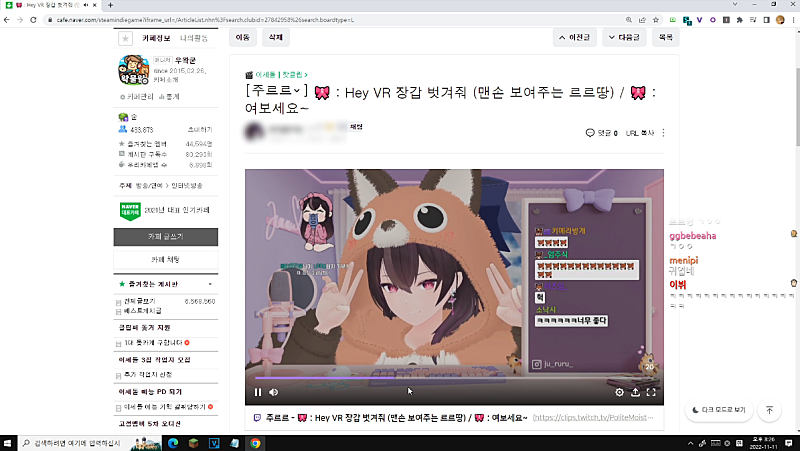
Task: Open 통계 statistics link
Action: point(169,96)
